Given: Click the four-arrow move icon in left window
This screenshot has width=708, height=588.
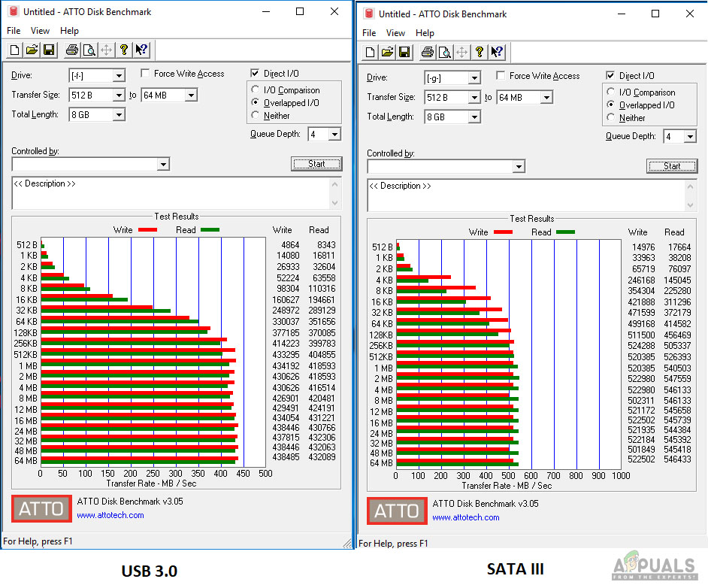Looking at the screenshot, I should 106,50.
